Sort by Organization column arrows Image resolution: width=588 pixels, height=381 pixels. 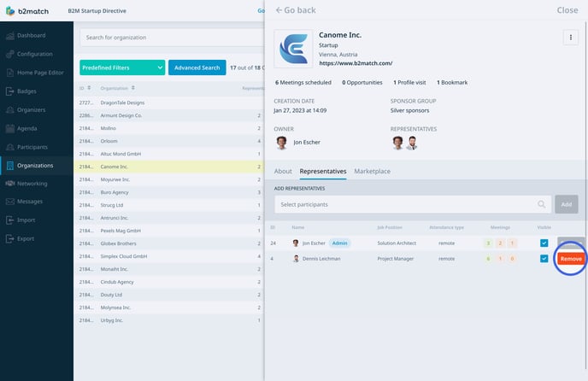click(133, 88)
